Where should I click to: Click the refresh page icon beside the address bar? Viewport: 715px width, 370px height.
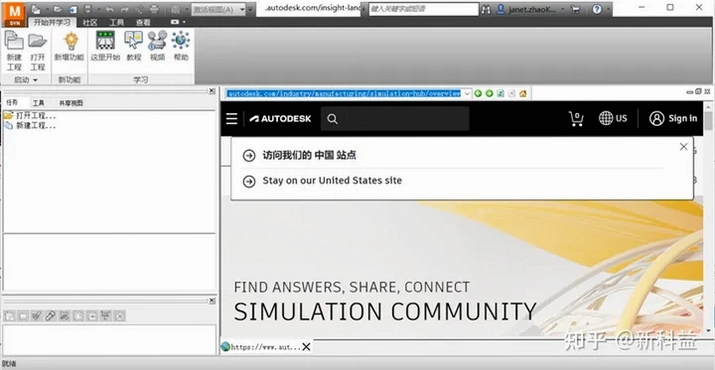point(500,94)
